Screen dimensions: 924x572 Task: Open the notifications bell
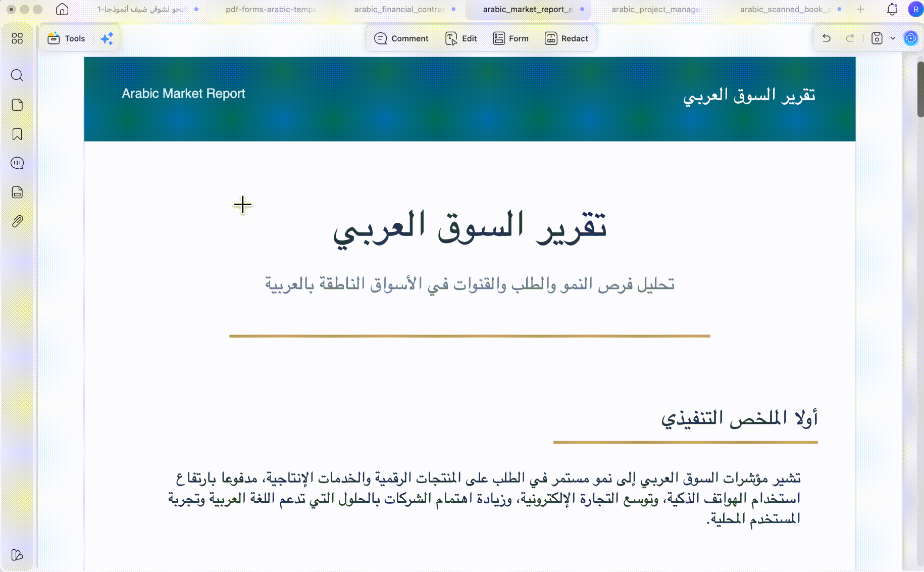pos(892,9)
